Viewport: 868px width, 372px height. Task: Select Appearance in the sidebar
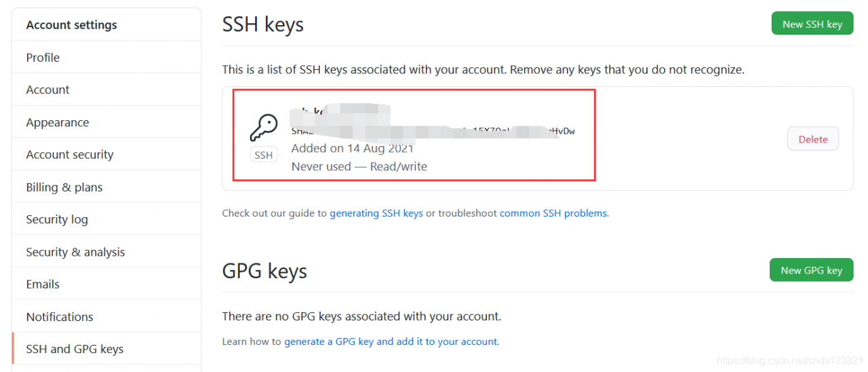point(58,122)
